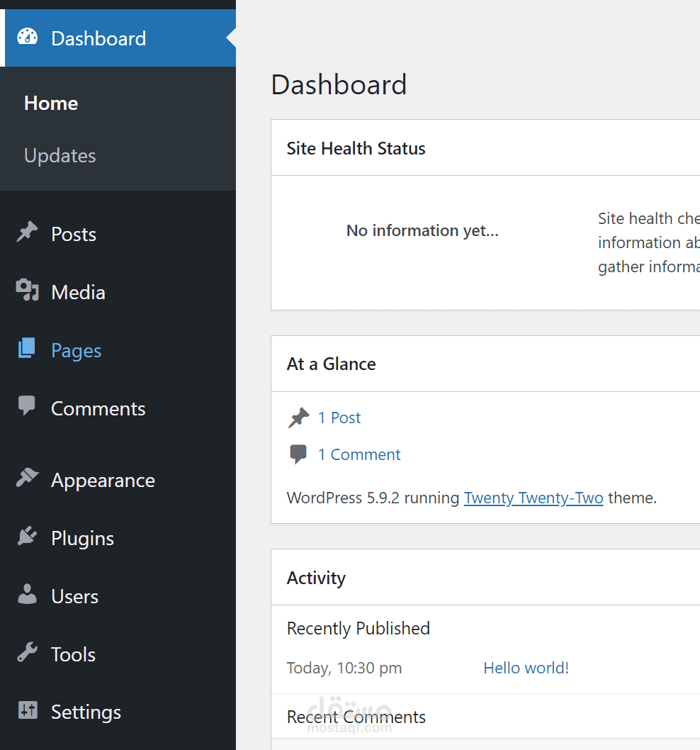This screenshot has width=700, height=750.
Task: Open Updates in the Dashboard submenu
Action: [x=60, y=156]
